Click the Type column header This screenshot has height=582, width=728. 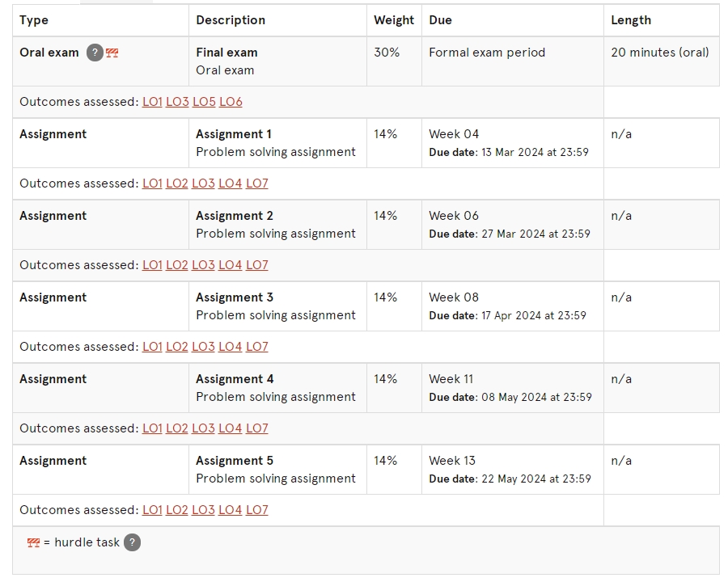point(34,20)
